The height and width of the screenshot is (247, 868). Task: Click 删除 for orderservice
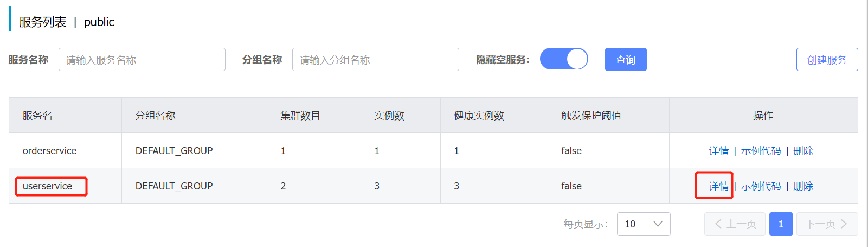803,151
